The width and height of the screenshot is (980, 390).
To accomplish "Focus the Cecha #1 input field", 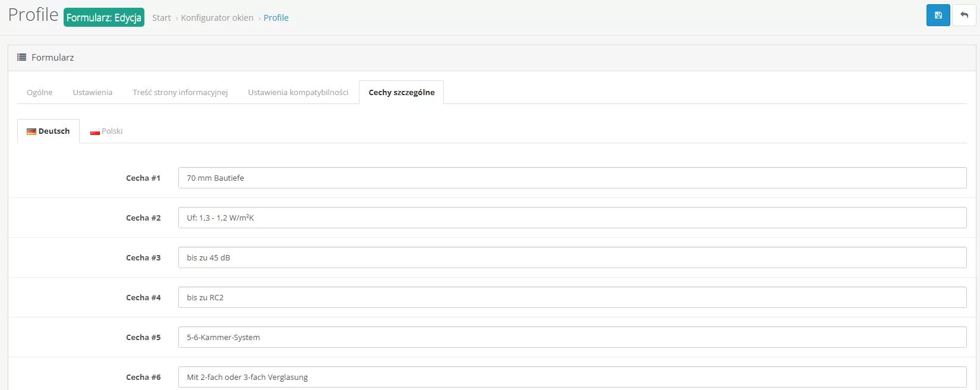I will click(x=572, y=178).
